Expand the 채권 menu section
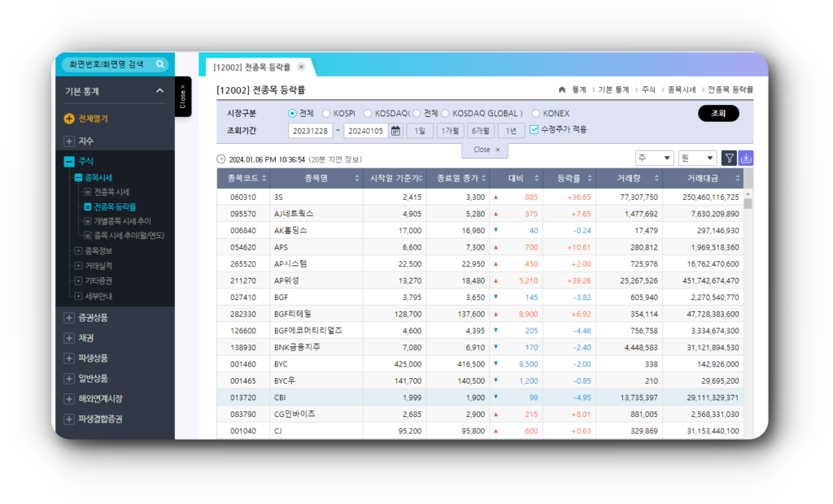This screenshot has width=833, height=504. click(69, 338)
